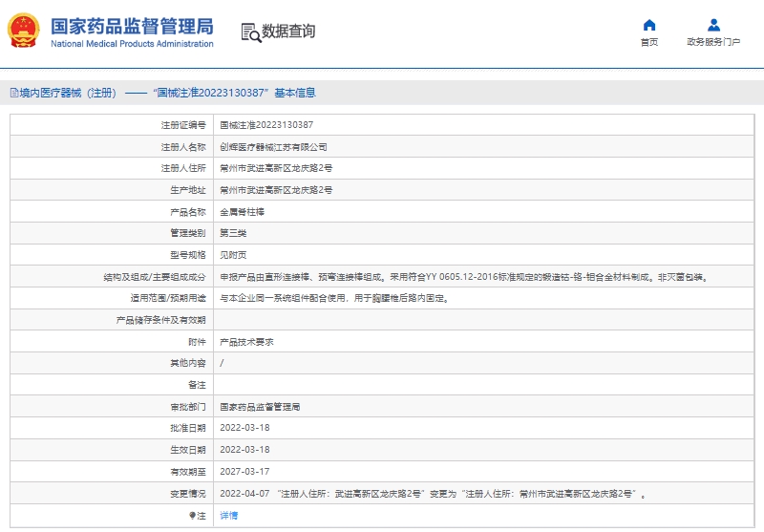Click attachment value 产品技术要求
The width and height of the screenshot is (764, 532).
246,342
